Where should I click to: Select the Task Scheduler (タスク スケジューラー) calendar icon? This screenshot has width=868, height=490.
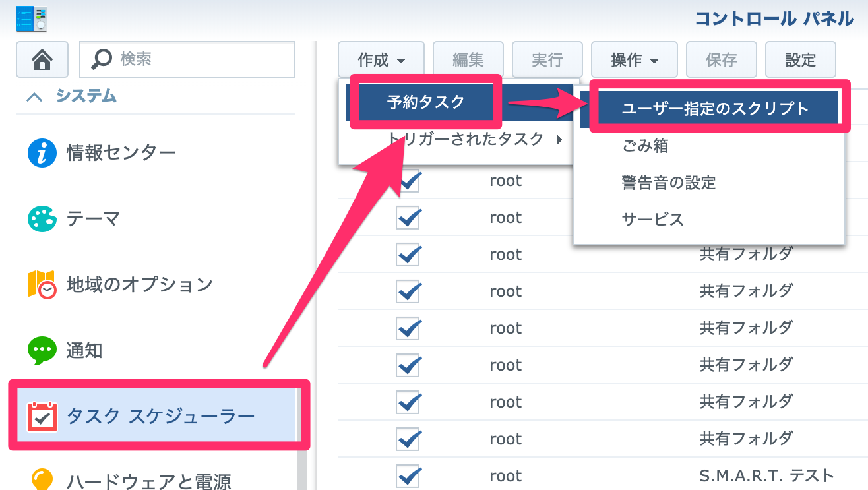(x=42, y=417)
